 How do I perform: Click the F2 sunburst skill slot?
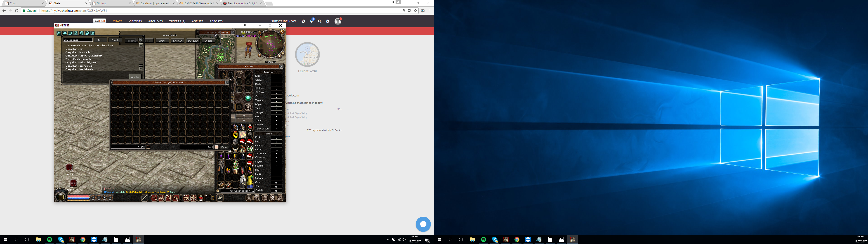(x=193, y=198)
